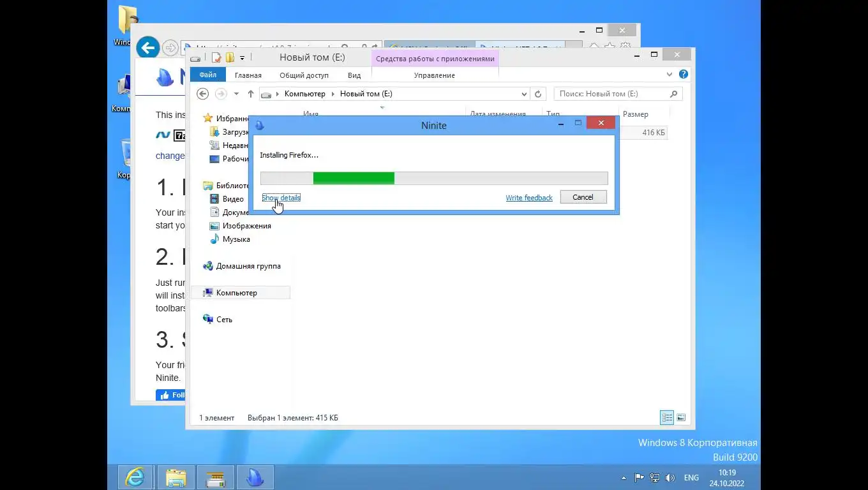Open the Документы library

[229, 212]
